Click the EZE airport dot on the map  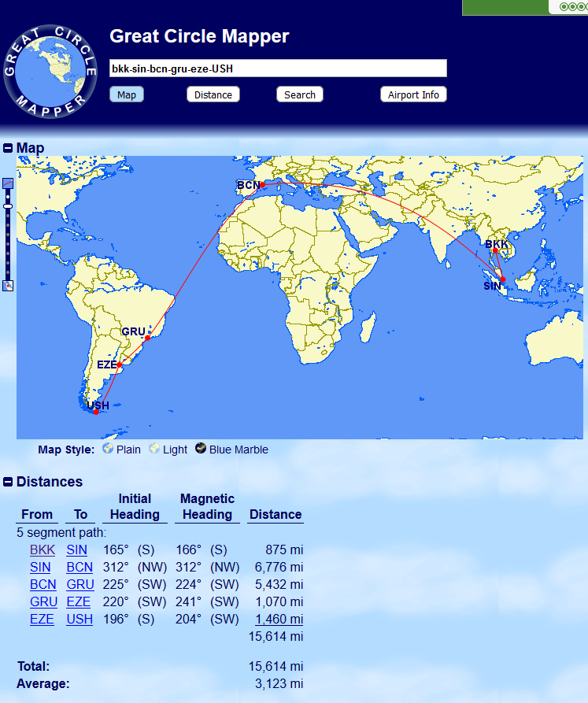coord(119,365)
